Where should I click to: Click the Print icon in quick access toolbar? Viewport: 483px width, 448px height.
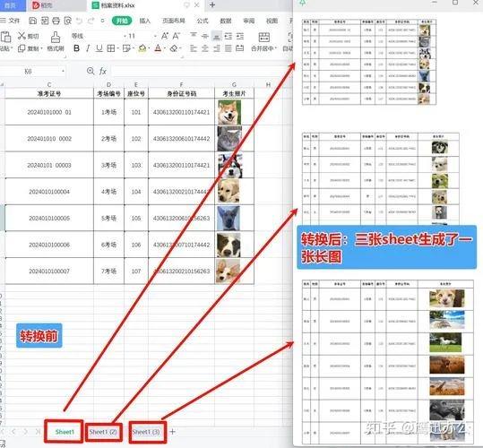pos(56,21)
